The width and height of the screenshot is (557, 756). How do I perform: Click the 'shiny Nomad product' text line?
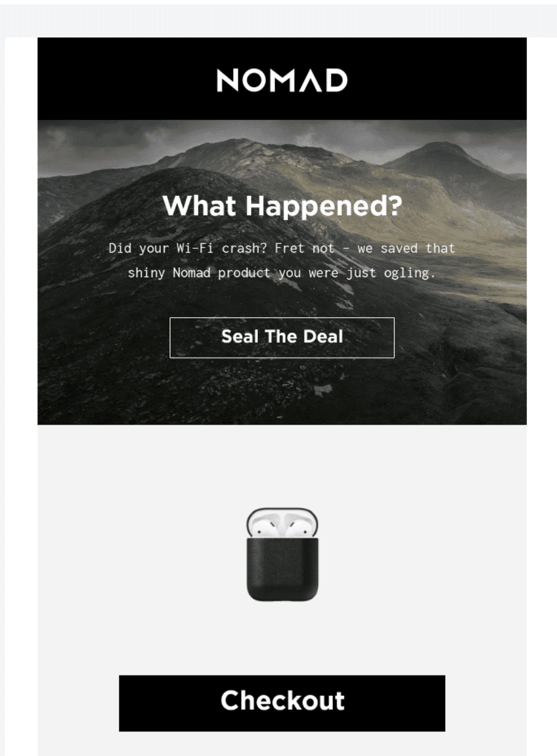282,272
